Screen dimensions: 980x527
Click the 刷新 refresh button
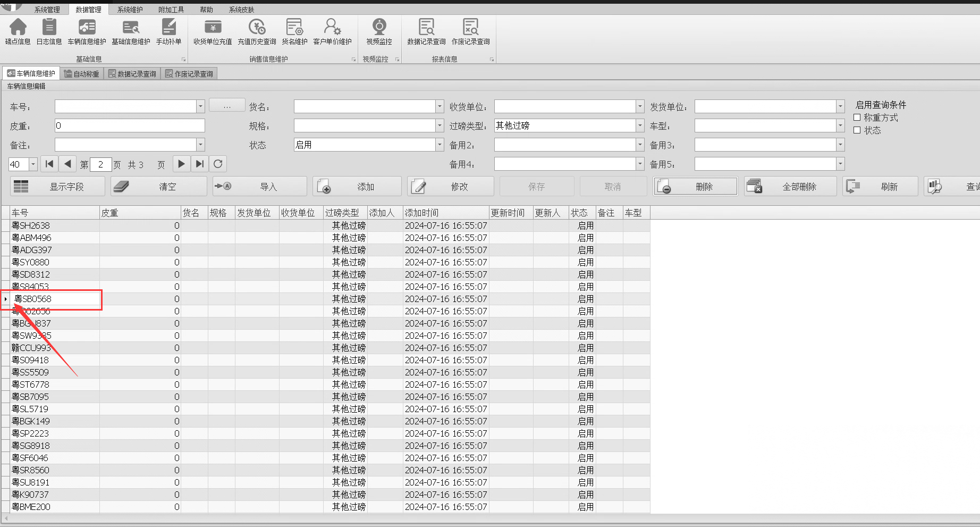coord(880,187)
